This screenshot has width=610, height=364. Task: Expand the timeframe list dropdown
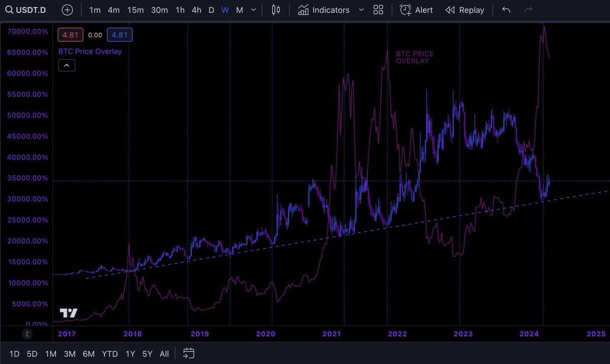254,10
